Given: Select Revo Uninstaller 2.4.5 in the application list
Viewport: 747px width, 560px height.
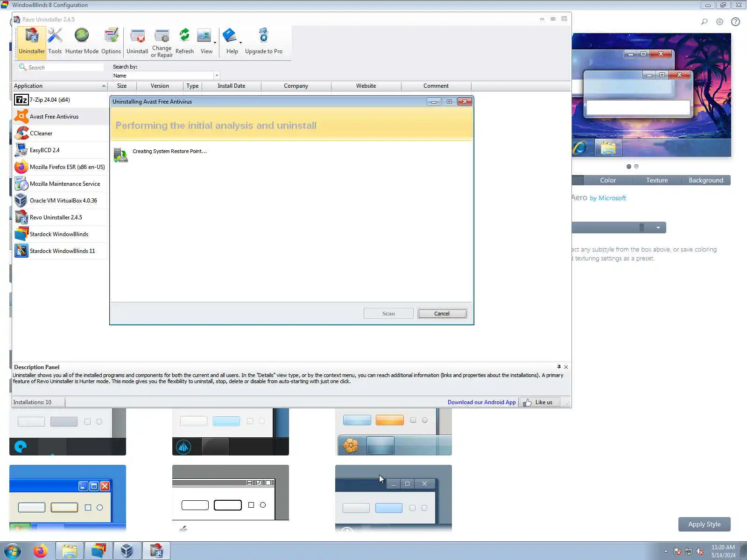Looking at the screenshot, I should [61, 217].
